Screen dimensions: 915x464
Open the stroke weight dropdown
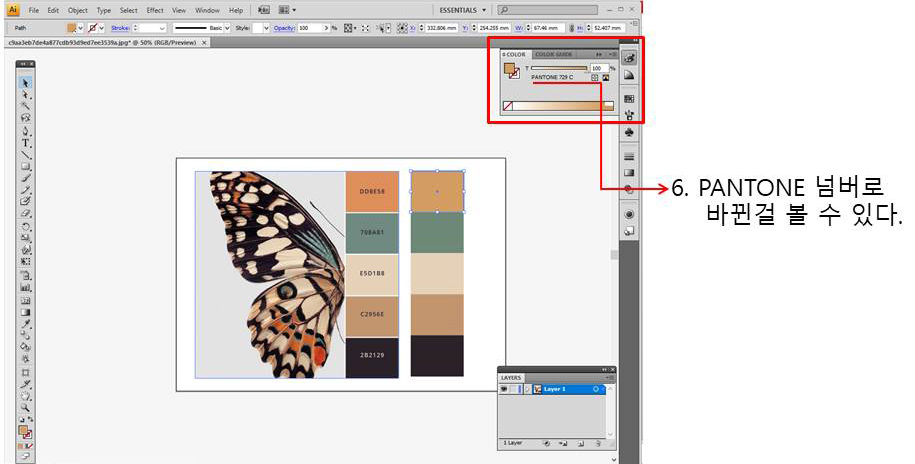pyautogui.click(x=162, y=28)
